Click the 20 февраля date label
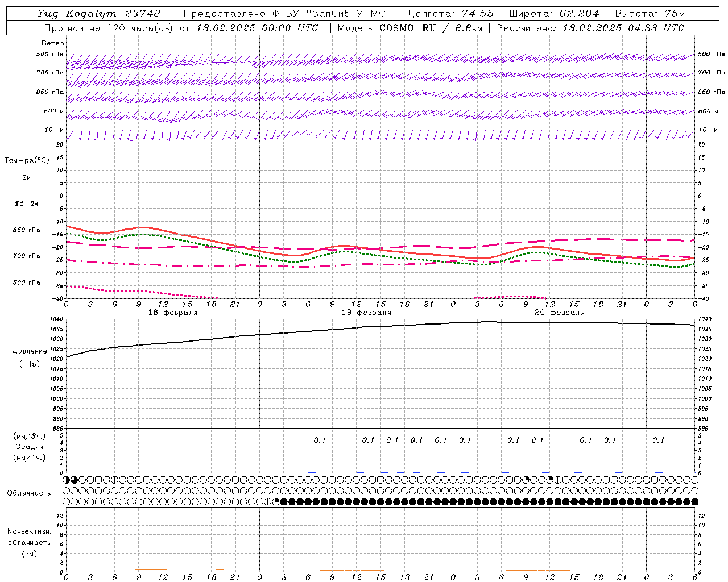The height and width of the screenshot is (582, 728). (x=560, y=313)
